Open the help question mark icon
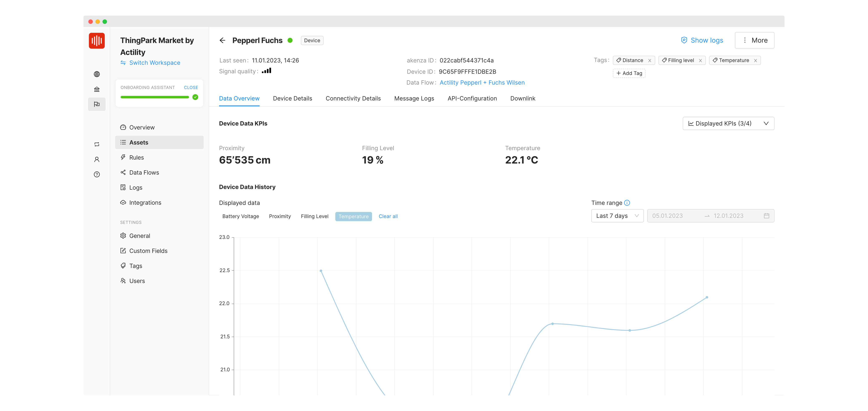Viewport: 868px width, 411px height. click(x=97, y=174)
